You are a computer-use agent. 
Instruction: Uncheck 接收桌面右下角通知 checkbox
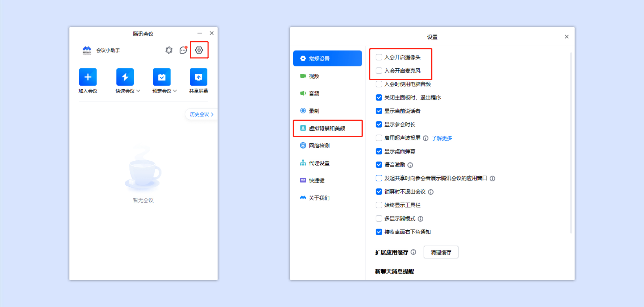[379, 232]
